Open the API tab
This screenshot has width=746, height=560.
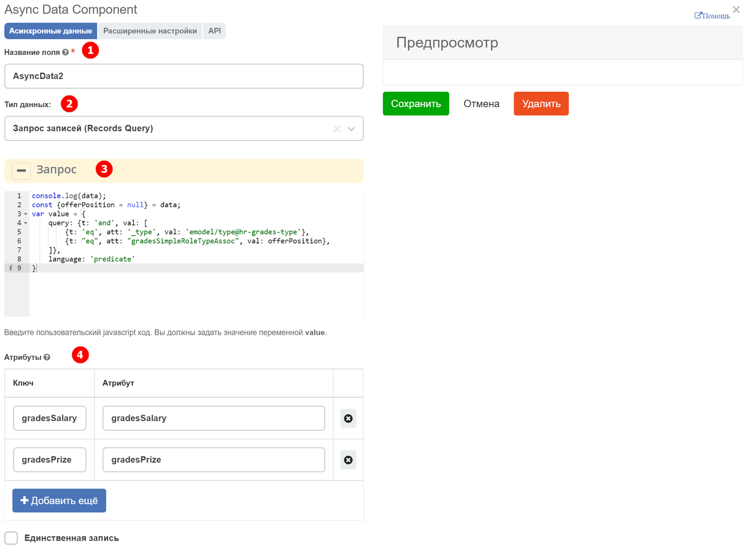pos(214,31)
